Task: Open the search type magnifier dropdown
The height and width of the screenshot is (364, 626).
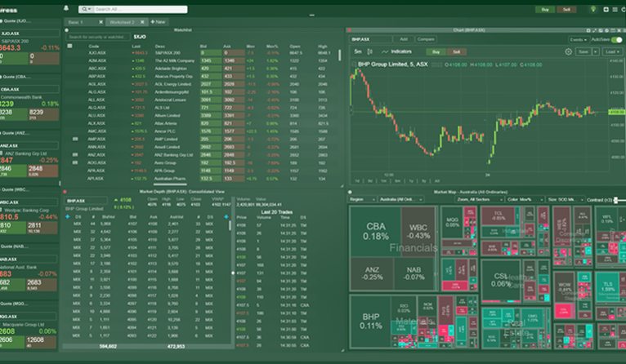Action: 86,9
